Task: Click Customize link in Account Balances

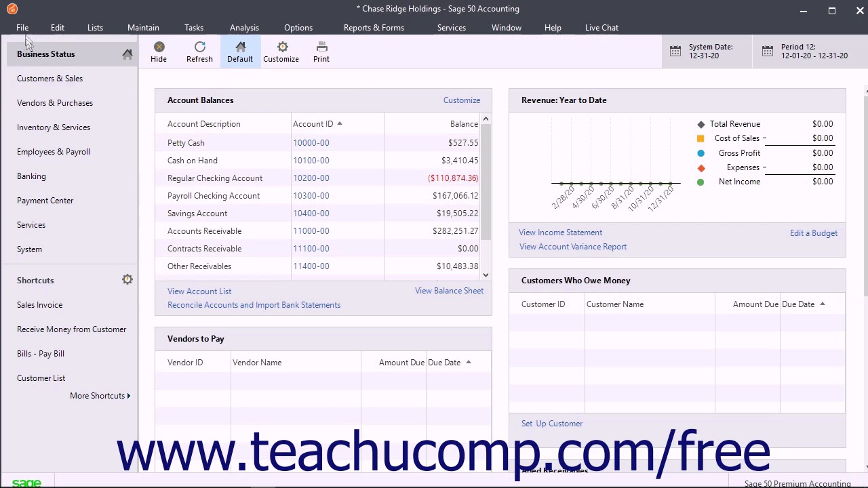Action: point(462,100)
